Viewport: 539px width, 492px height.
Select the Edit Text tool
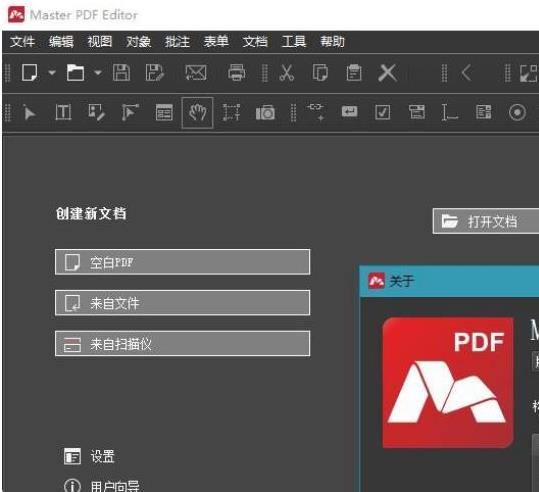(63, 112)
